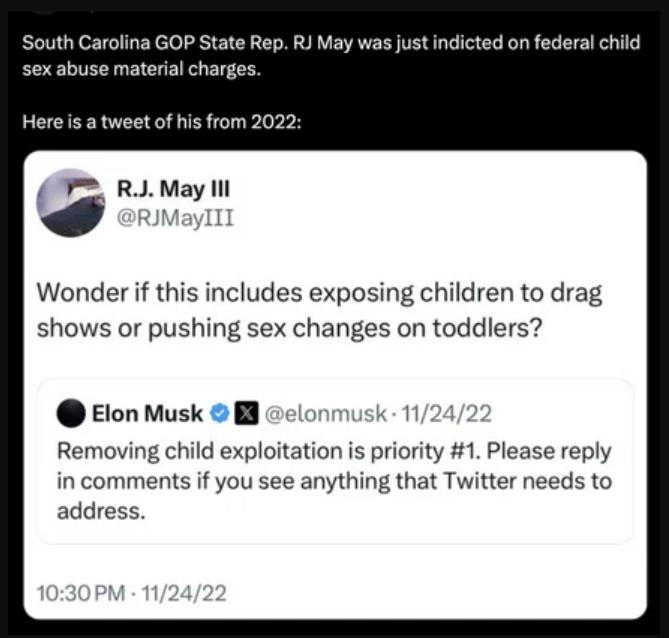Click the bottom 11/24/22 tweet date
This screenshot has width=669, height=638.
point(183,593)
